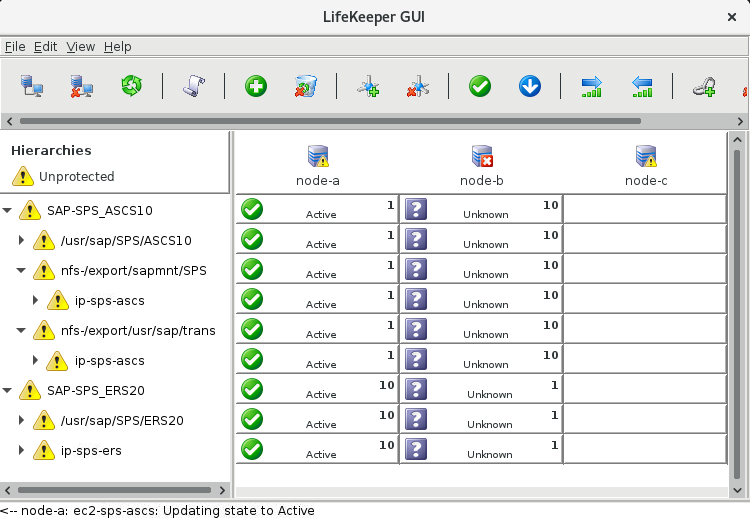
Task: Click warning icon beside SAP-SPS_ERS20
Action: [x=30, y=390]
